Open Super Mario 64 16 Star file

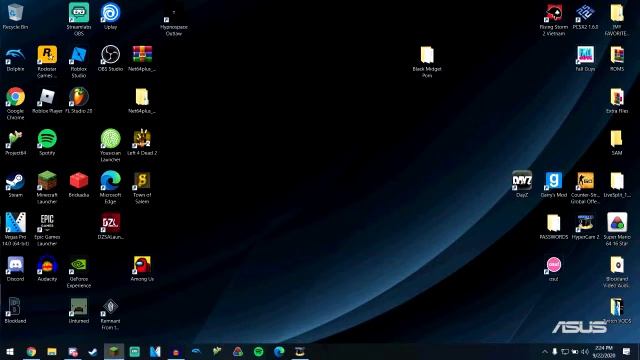point(617,229)
